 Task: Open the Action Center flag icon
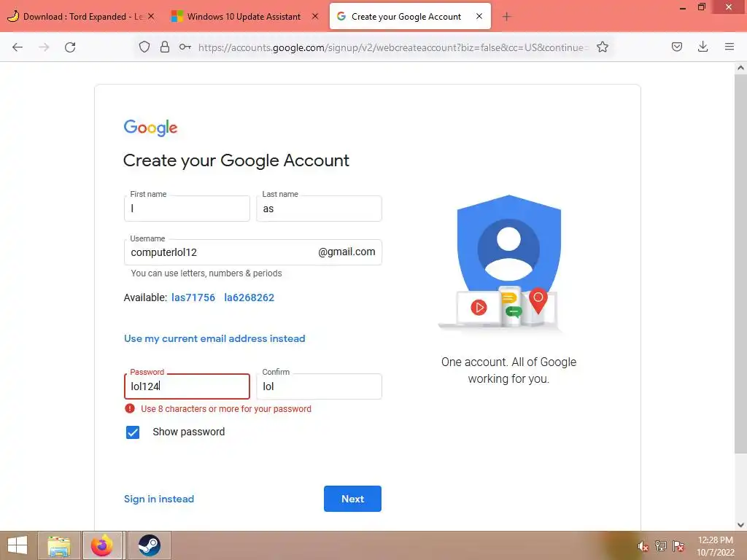tap(678, 546)
